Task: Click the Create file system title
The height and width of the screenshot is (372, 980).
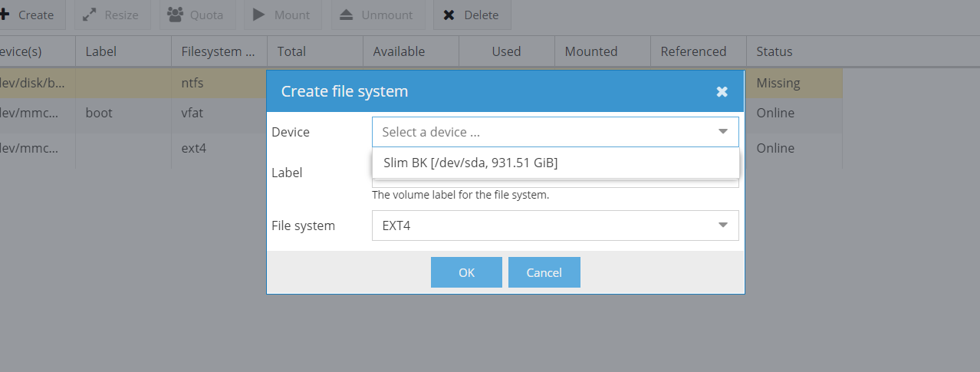Action: click(344, 91)
